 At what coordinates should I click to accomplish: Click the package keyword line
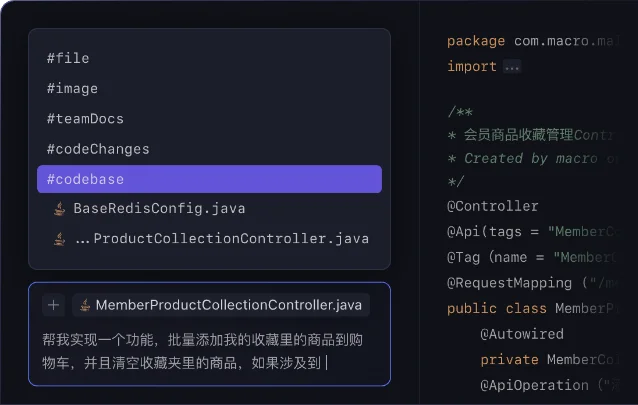click(532, 41)
